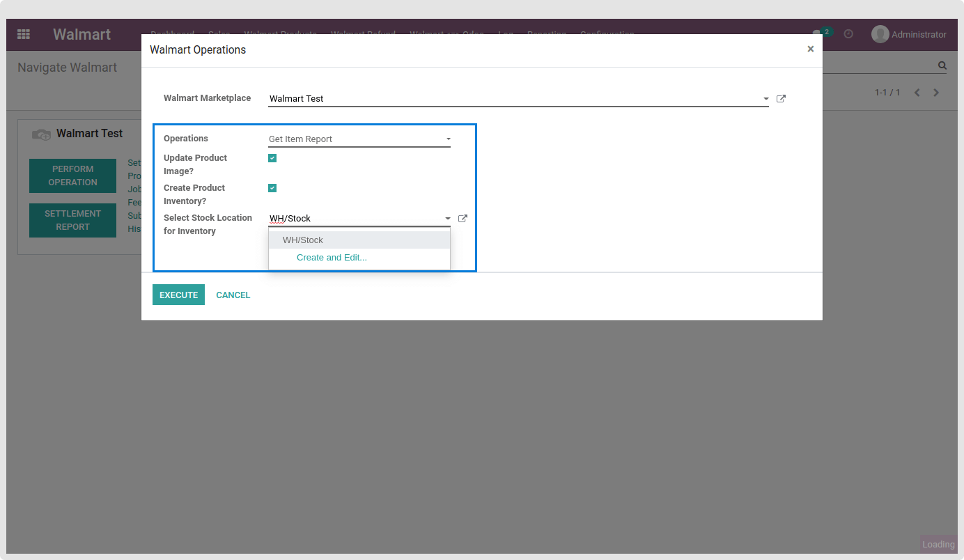964x560 pixels.
Task: Click PERFORM OPERATION button behind dialog
Action: (72, 176)
